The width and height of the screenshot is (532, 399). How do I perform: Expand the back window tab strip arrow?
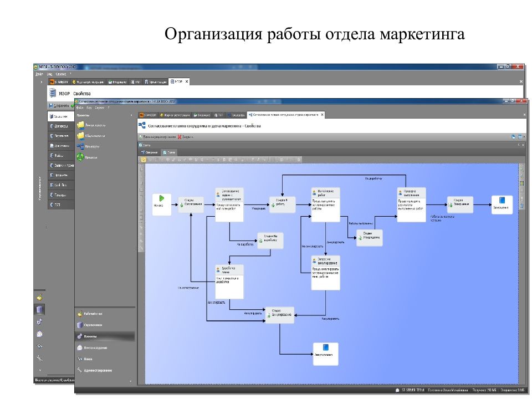42,82
